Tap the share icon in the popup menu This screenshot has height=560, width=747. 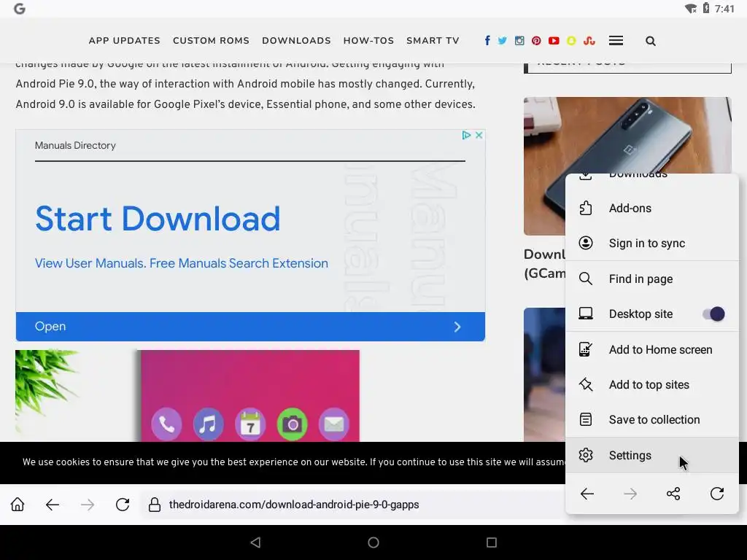coord(673,494)
